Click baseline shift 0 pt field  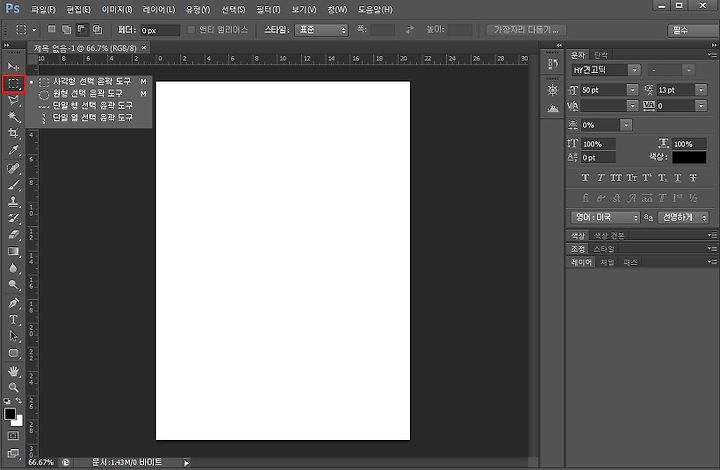(x=598, y=158)
